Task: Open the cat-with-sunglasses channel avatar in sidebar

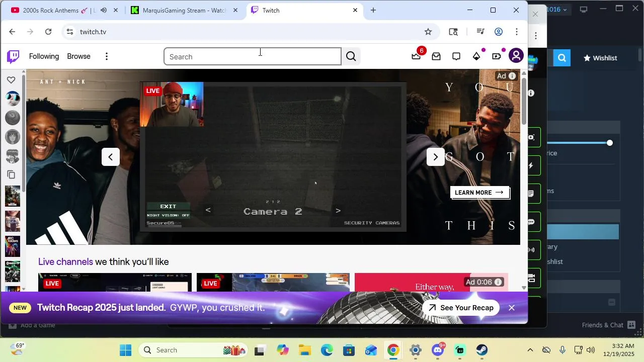Action: tap(13, 99)
